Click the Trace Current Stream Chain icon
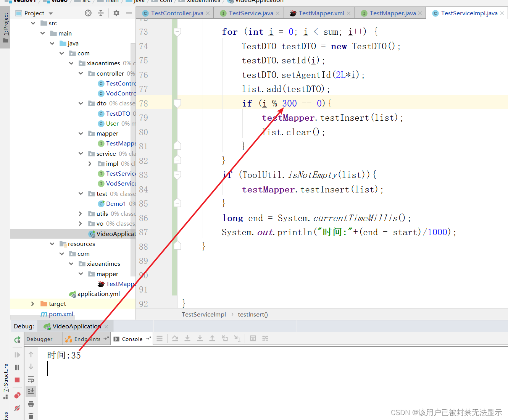This screenshot has width=508, height=420. coord(265,338)
